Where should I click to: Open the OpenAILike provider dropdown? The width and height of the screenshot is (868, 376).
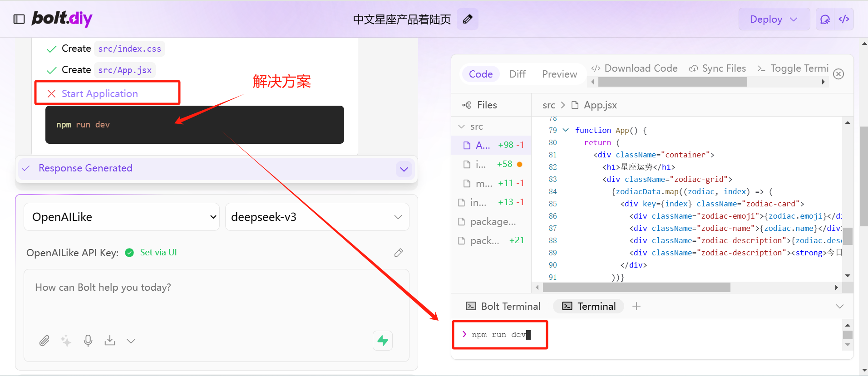click(122, 217)
